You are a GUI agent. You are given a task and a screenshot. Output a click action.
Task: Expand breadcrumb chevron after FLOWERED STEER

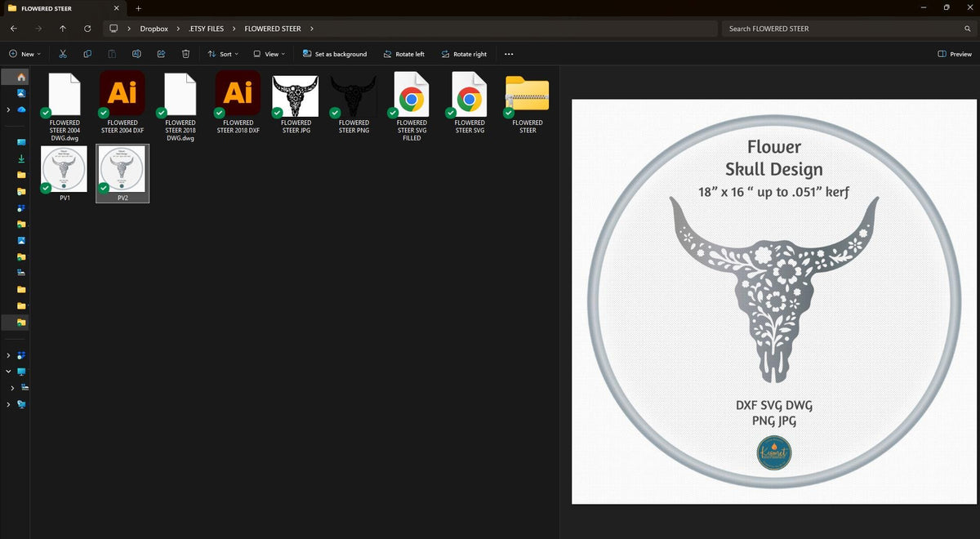coord(311,29)
